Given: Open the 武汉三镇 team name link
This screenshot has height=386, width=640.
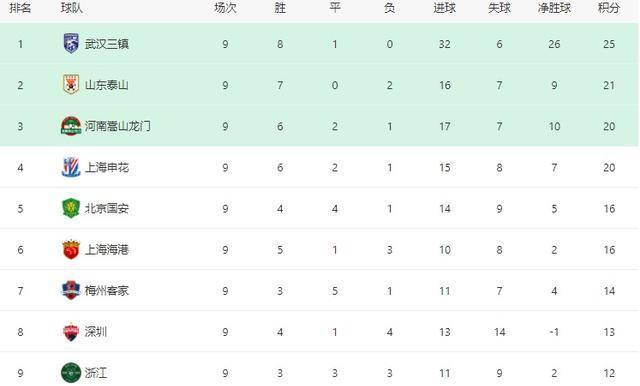Looking at the screenshot, I should pyautogui.click(x=107, y=44).
